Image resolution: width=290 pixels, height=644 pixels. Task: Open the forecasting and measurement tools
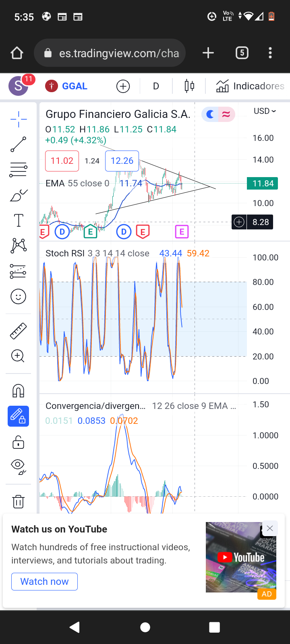point(19,272)
